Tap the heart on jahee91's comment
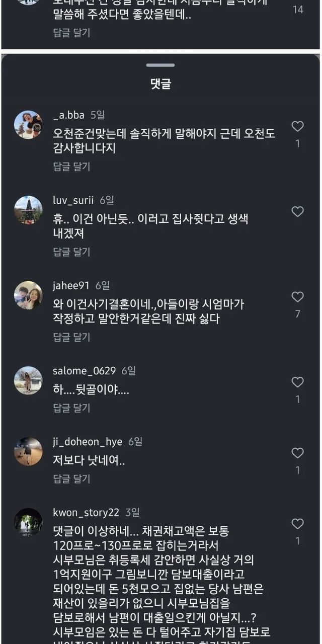322x644 pixels. coord(298,297)
